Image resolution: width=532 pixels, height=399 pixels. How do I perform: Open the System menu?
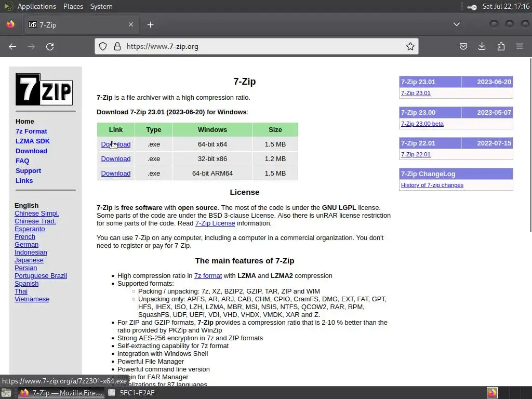click(x=101, y=6)
